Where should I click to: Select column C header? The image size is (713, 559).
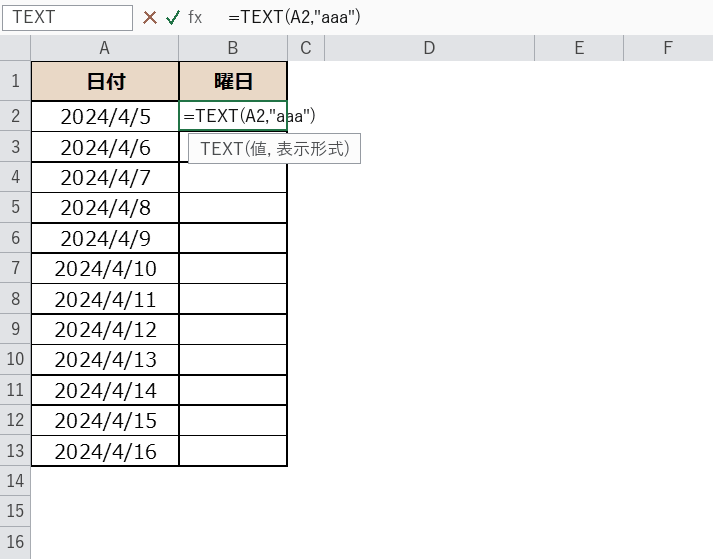tap(306, 48)
